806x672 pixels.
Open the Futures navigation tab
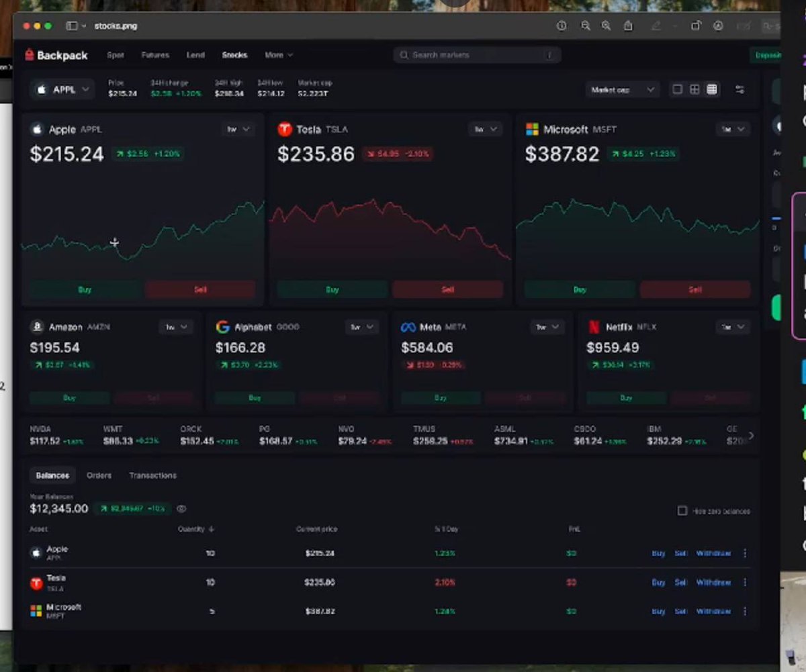click(155, 55)
